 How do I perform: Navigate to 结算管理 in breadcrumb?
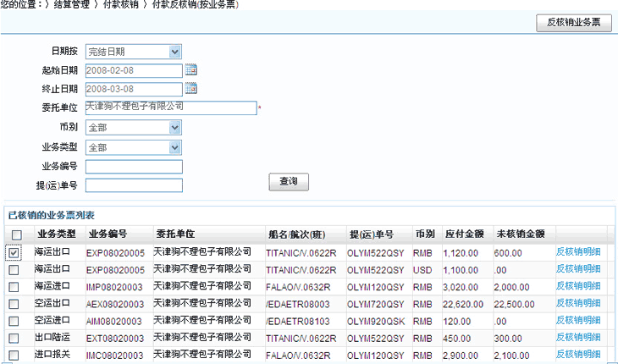pos(74,5)
